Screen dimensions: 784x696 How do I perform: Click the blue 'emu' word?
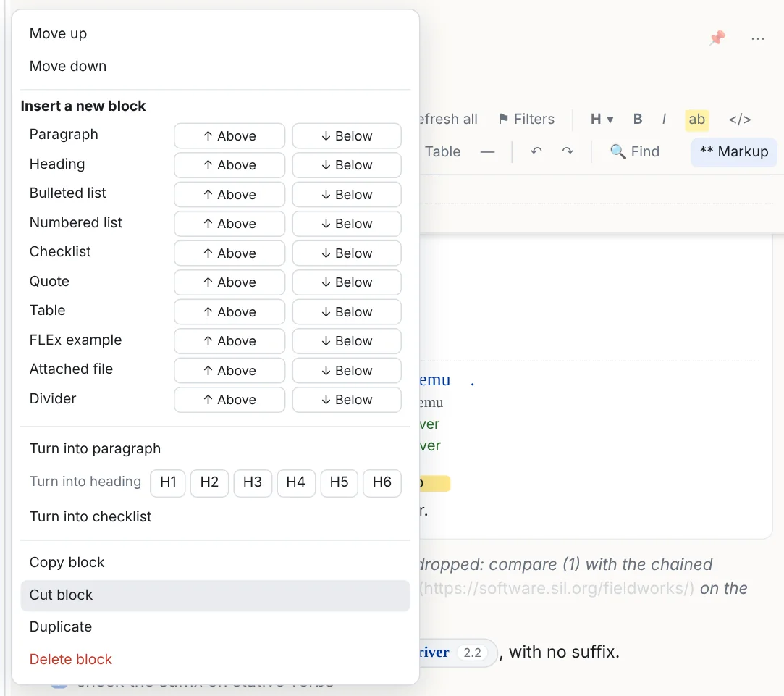click(x=435, y=380)
